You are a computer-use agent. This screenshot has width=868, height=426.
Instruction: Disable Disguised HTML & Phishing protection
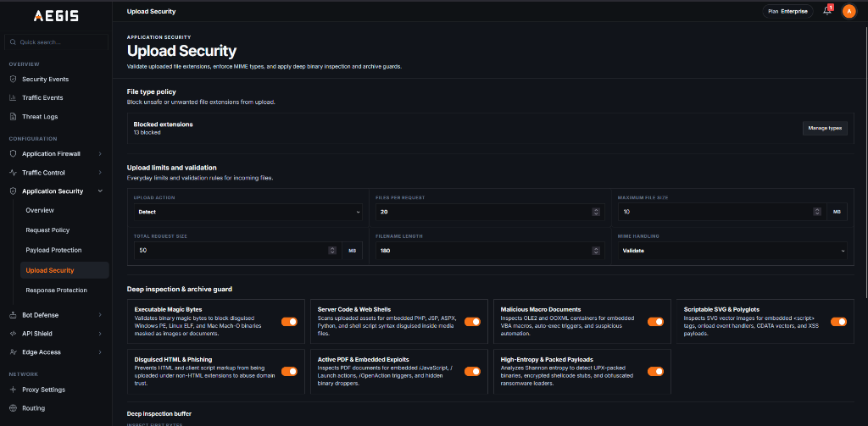point(290,372)
